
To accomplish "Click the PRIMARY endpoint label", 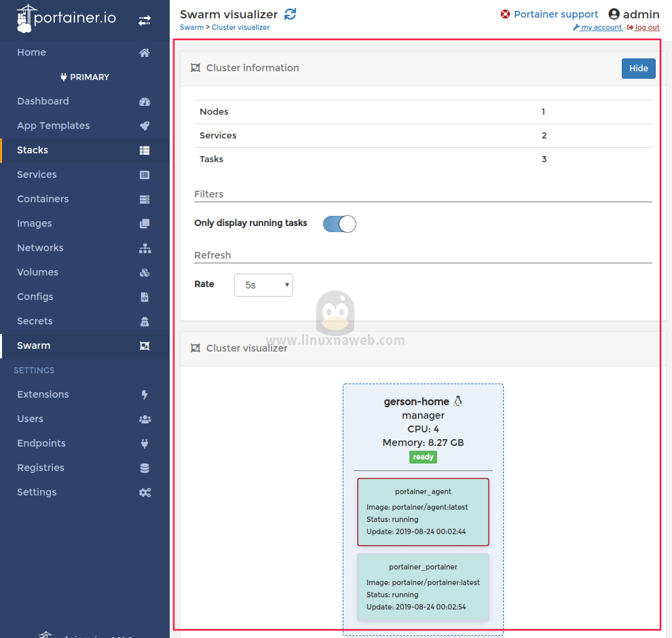I will point(85,77).
